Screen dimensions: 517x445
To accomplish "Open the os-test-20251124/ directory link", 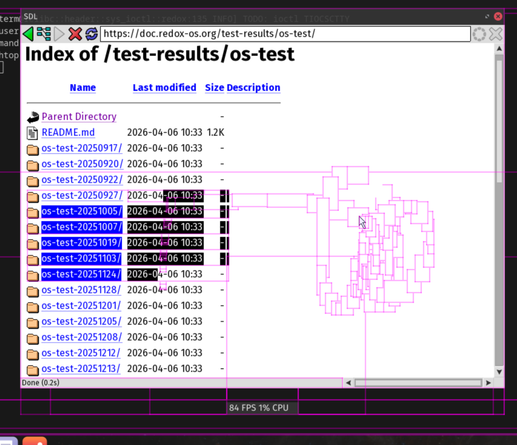I will (81, 274).
